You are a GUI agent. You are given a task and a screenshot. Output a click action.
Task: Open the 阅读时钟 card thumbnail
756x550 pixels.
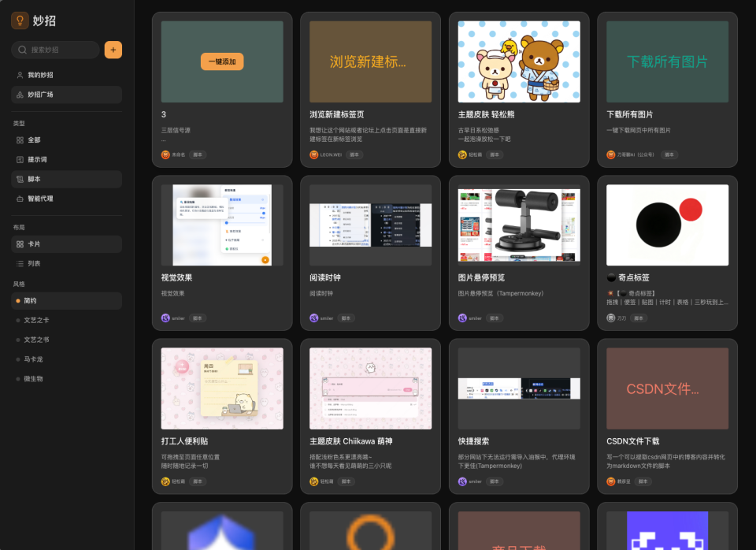tap(370, 225)
